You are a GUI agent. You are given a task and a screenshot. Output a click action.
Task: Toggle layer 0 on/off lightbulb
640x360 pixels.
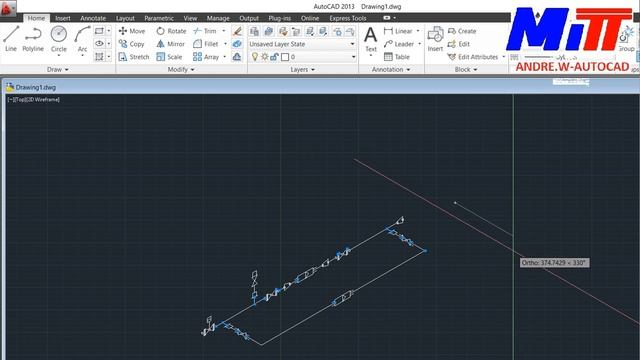pyautogui.click(x=255, y=57)
